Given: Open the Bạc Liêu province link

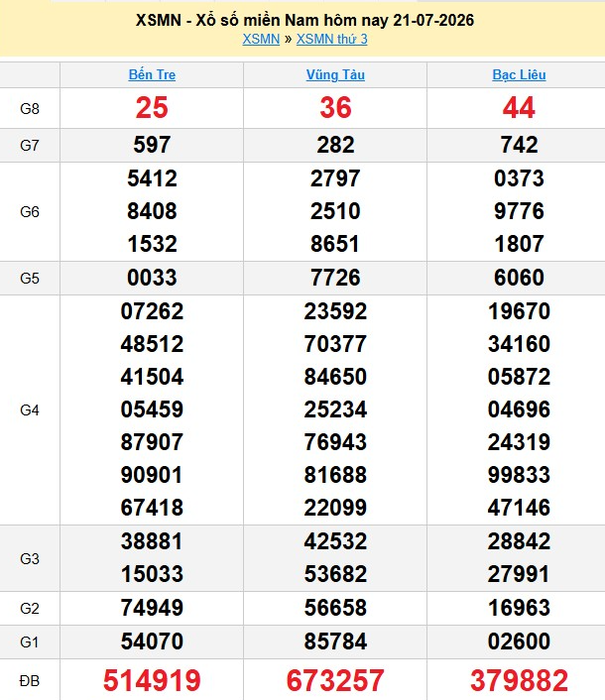Looking at the screenshot, I should 519,74.
